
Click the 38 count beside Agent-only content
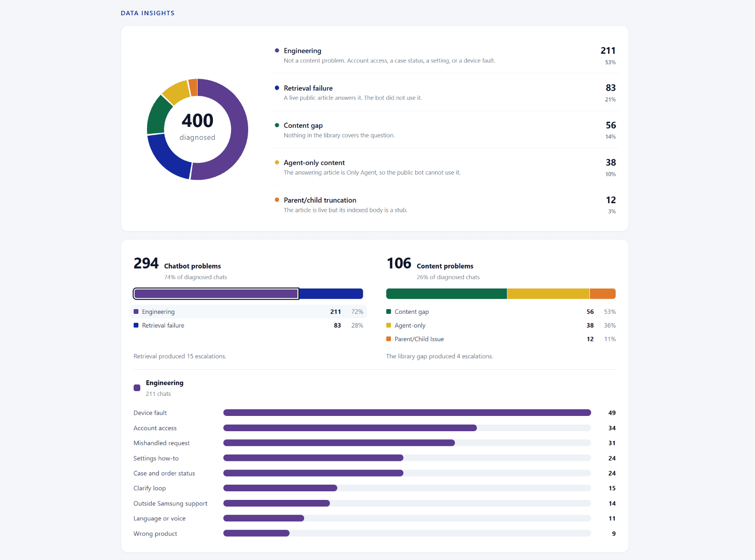[611, 163]
